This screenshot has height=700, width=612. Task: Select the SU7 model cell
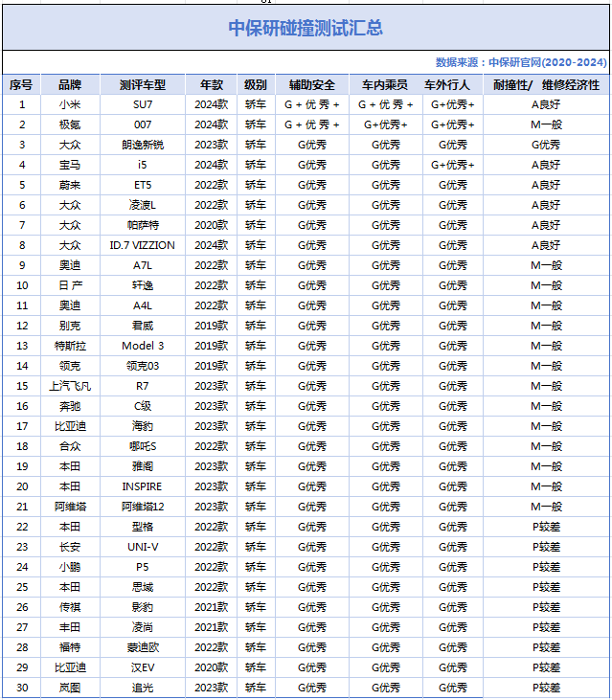pyautogui.click(x=143, y=104)
